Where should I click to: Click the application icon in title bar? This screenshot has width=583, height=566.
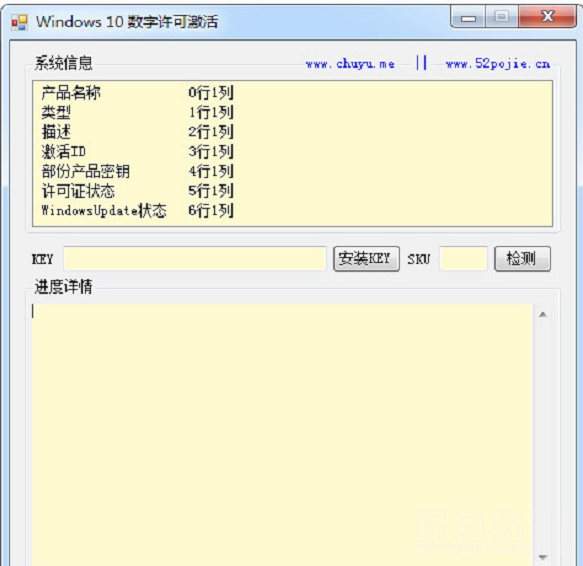[x=19, y=22]
